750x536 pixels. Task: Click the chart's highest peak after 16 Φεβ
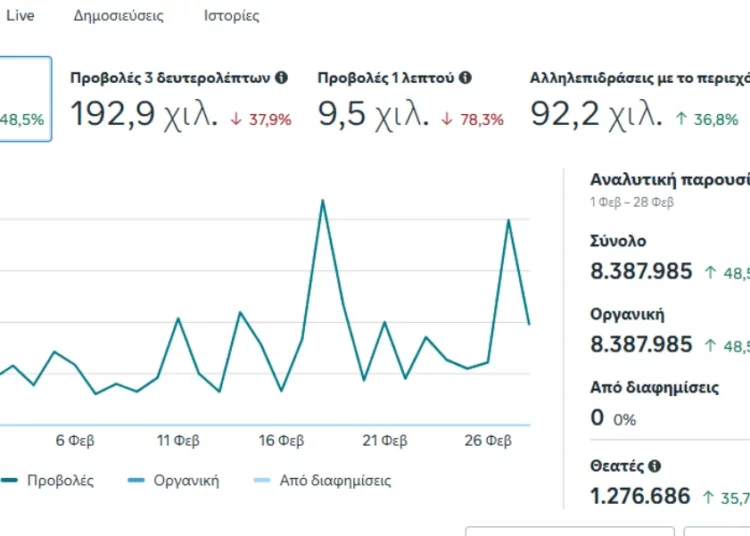[322, 200]
